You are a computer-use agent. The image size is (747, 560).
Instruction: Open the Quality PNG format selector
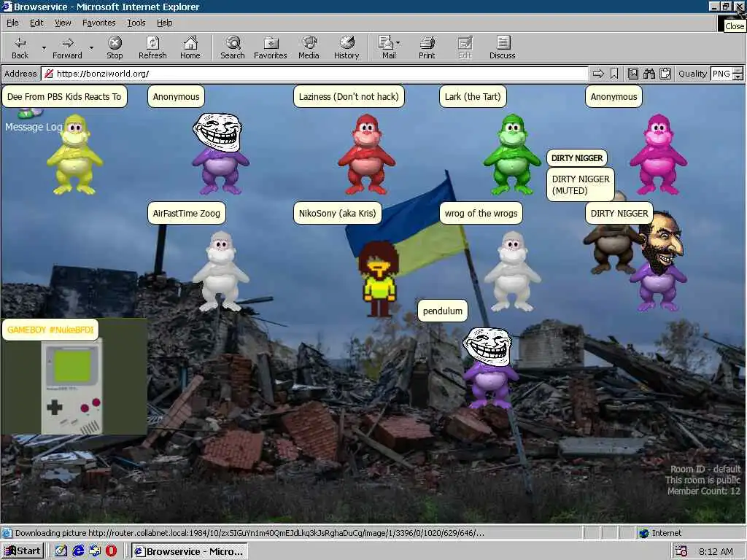pos(721,74)
